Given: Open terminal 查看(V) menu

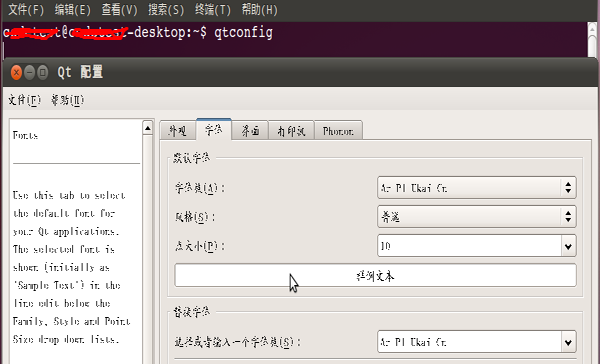Looking at the screenshot, I should (x=119, y=10).
